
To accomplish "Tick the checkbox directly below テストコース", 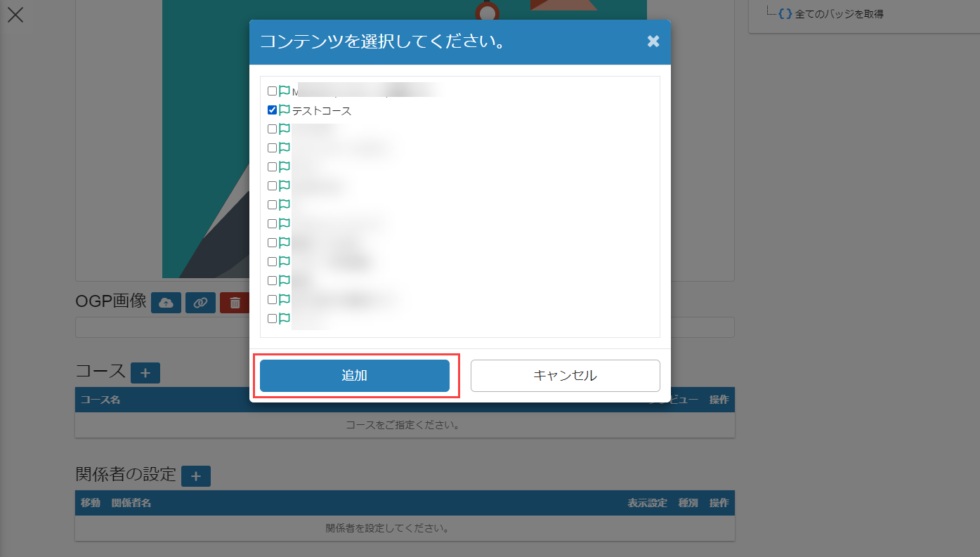I will (272, 129).
